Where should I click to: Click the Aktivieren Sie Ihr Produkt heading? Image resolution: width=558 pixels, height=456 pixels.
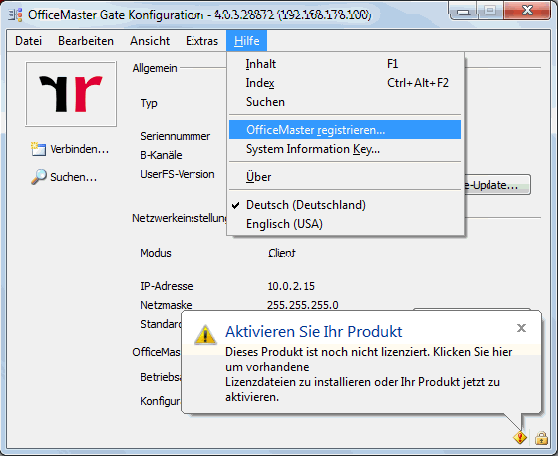pyautogui.click(x=314, y=331)
